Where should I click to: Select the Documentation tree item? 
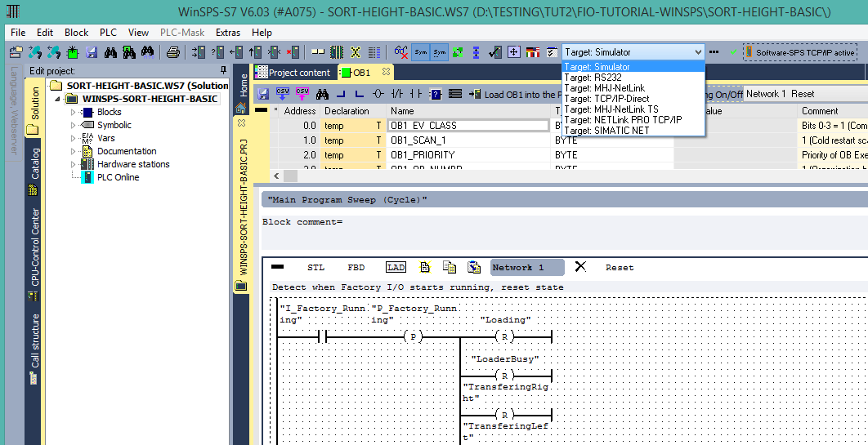pos(127,151)
